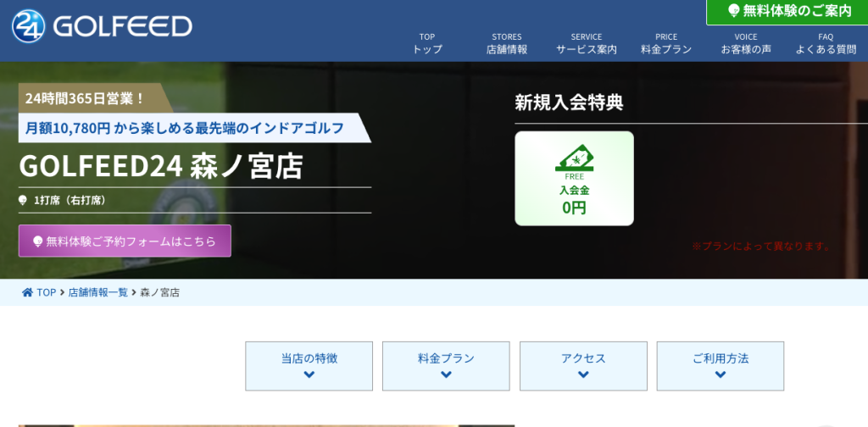Image resolution: width=868 pixels, height=427 pixels.
Task: Follow 店舗情報一覧 breadcrumb link
Action: [x=98, y=292]
